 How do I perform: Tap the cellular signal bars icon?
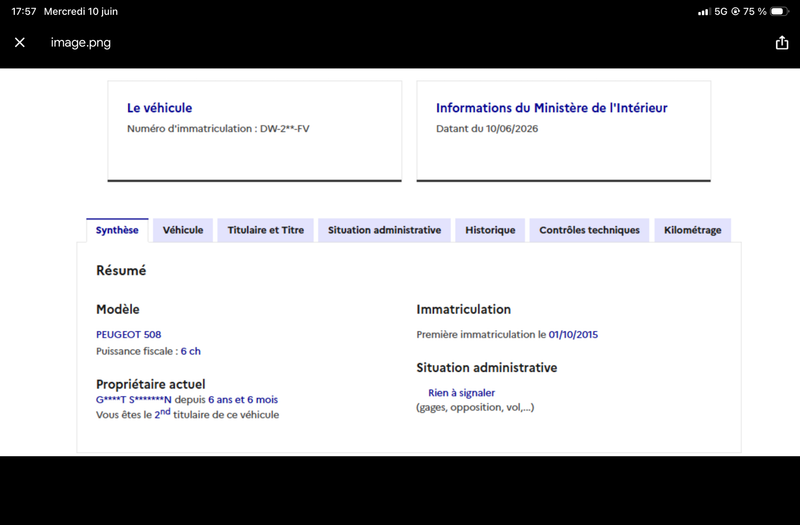[x=704, y=11]
